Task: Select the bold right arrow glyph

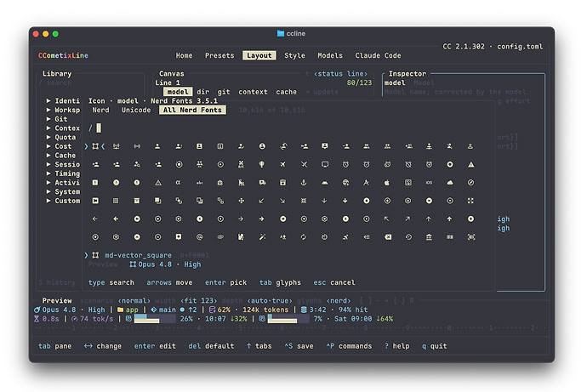Action: [262, 219]
